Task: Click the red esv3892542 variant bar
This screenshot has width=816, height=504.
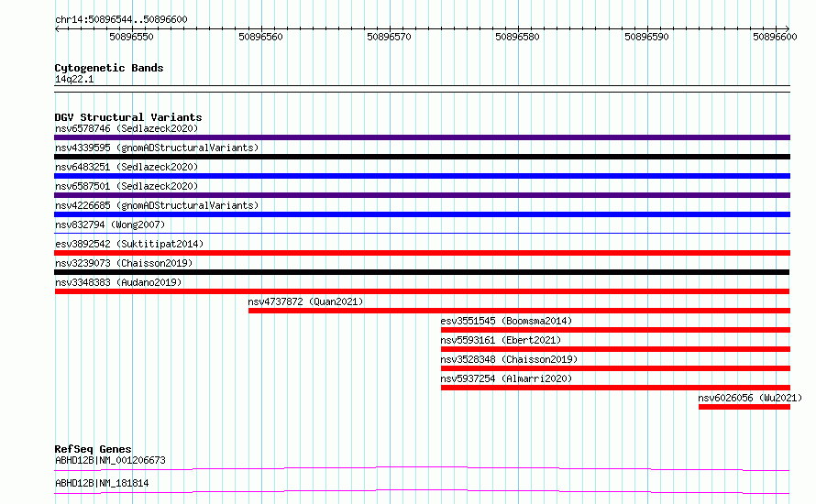Action: click(x=422, y=253)
